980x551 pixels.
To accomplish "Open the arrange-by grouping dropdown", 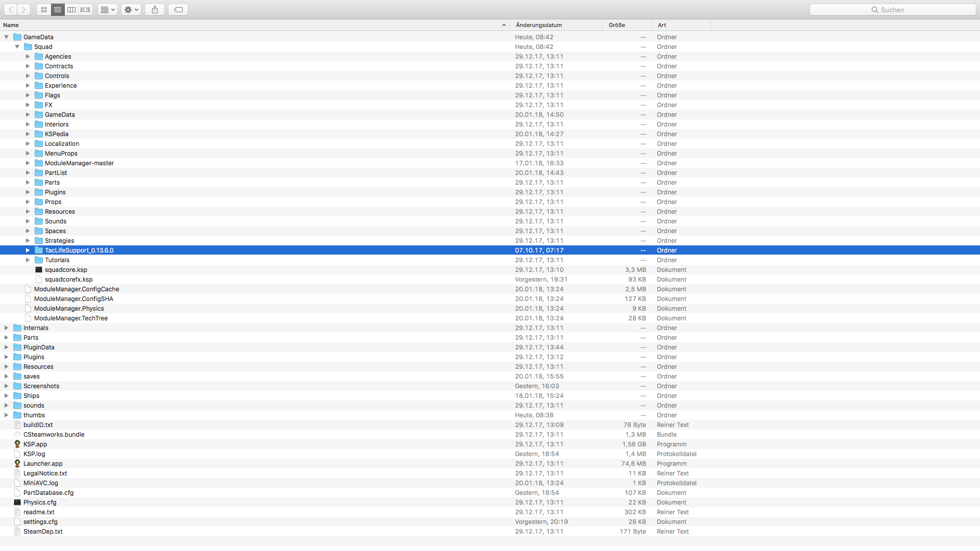I will tap(107, 10).
